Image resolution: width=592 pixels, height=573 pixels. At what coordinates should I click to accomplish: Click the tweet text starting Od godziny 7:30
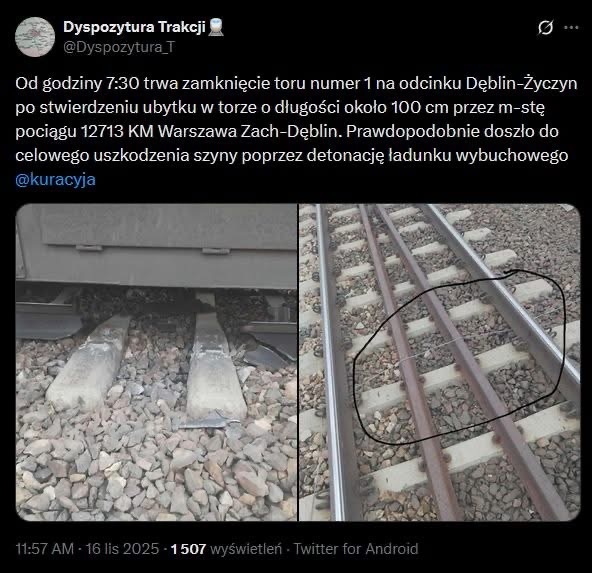tap(296, 119)
